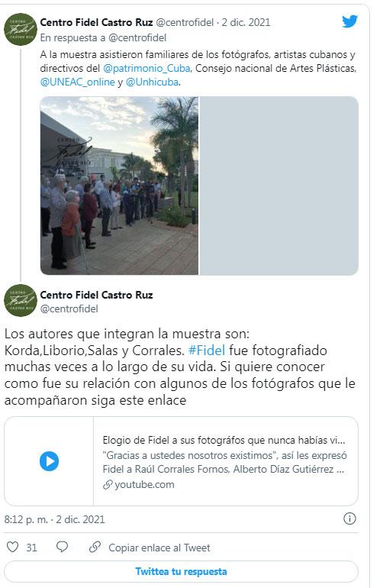Viewport: 383px width, 588px height.
Task: Click Twittea tu respuesta button
Action: pos(181,571)
